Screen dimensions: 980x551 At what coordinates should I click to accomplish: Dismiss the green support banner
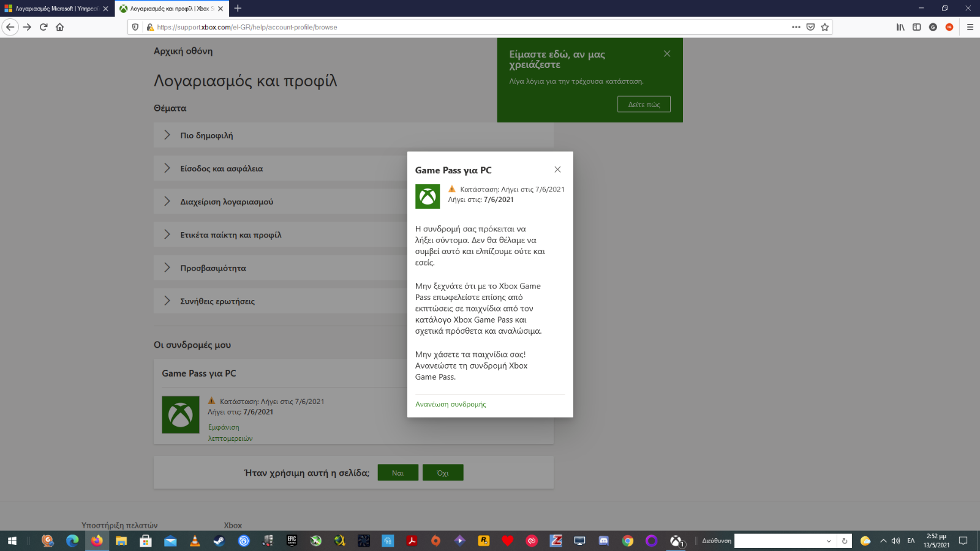tap(667, 54)
